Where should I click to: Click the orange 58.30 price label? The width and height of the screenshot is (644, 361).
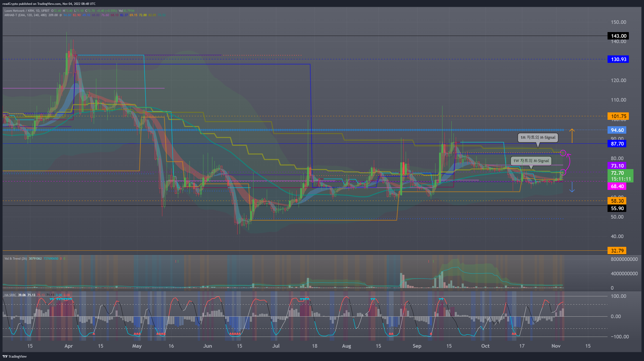click(617, 201)
